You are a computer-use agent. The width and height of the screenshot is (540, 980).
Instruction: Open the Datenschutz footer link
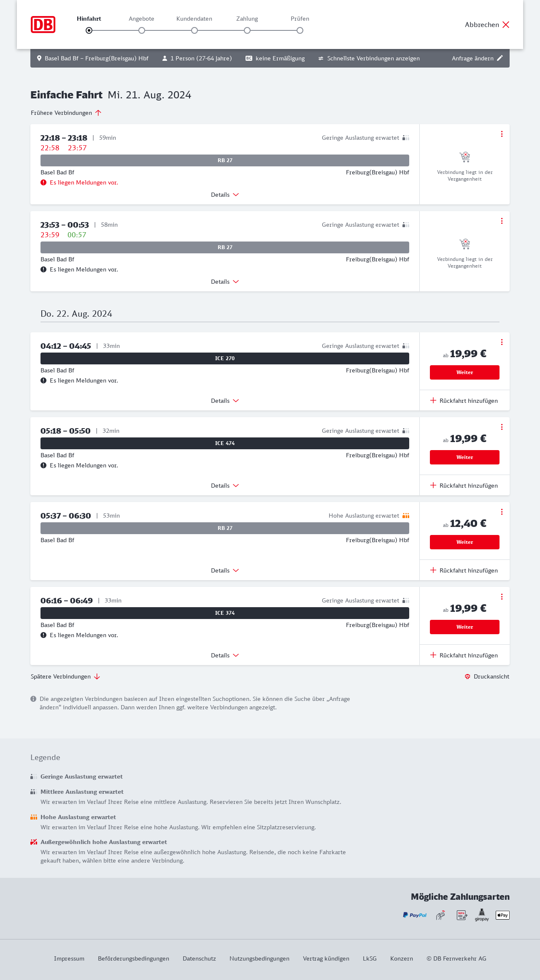pyautogui.click(x=199, y=958)
